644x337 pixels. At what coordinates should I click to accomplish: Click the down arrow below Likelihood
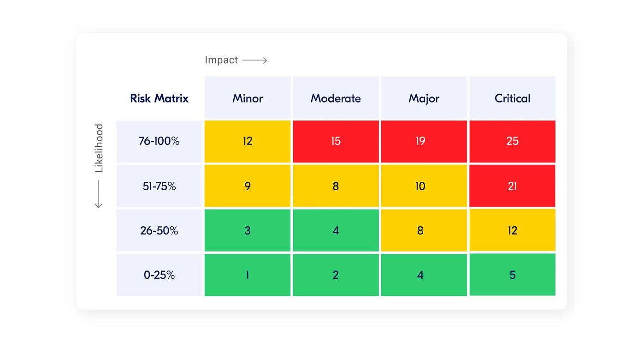[x=99, y=194]
